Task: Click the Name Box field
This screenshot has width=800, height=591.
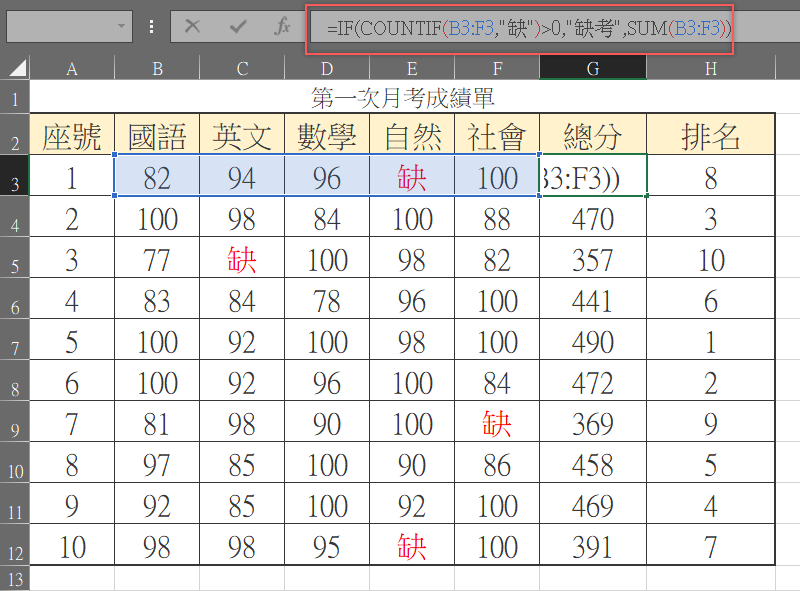Action: pyautogui.click(x=60, y=27)
